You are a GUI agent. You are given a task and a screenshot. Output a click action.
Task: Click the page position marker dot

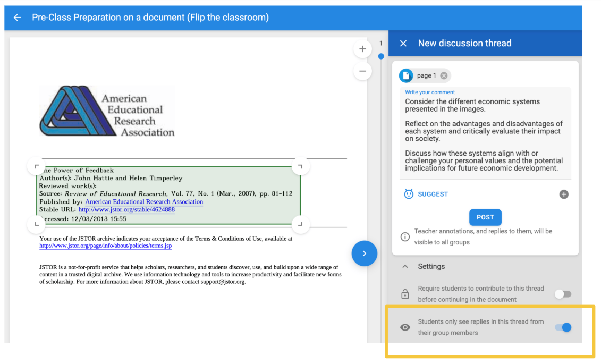pos(381,56)
